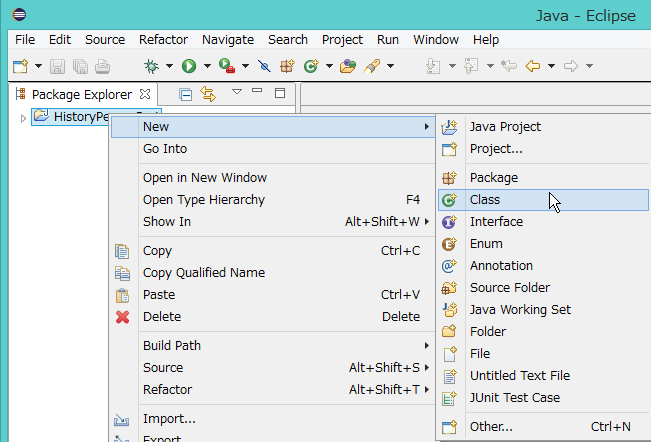This screenshot has height=442, width=651.
Task: Open the Run menu
Action: pos(388,40)
